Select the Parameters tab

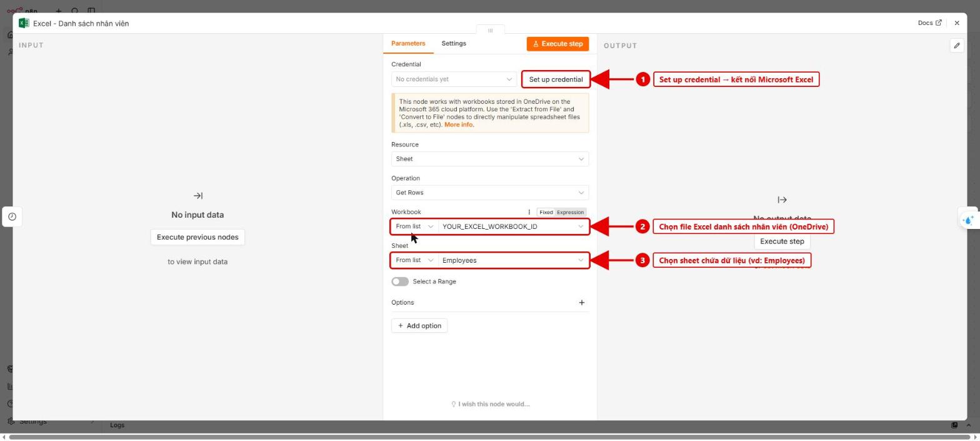(408, 44)
